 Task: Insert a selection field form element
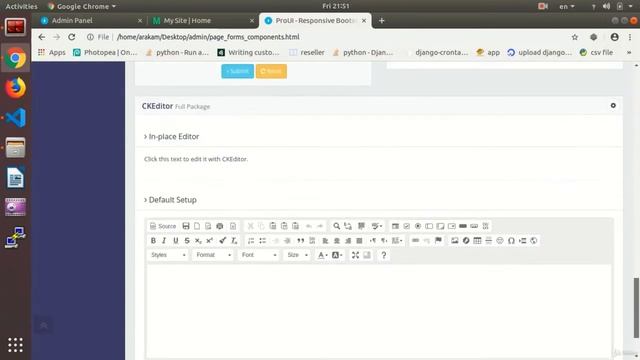coord(451,226)
